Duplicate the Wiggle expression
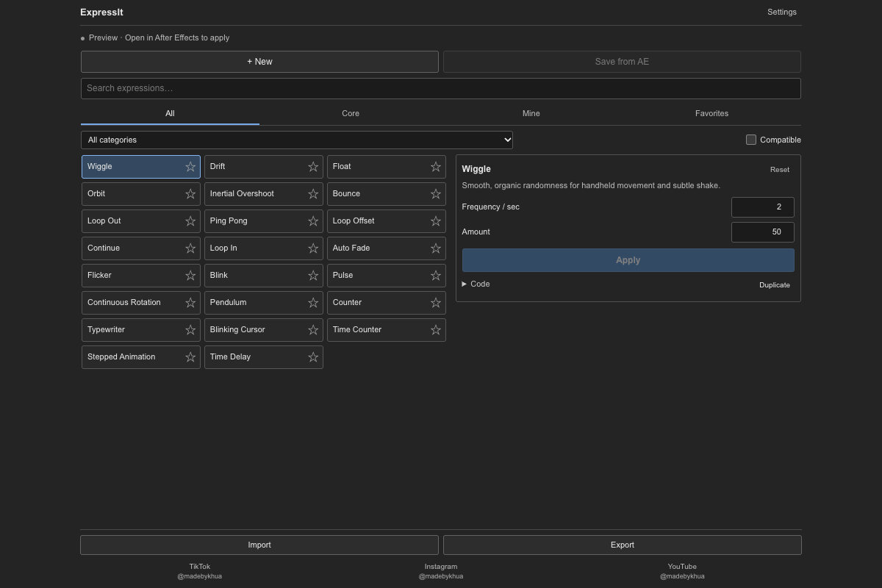 pyautogui.click(x=775, y=284)
